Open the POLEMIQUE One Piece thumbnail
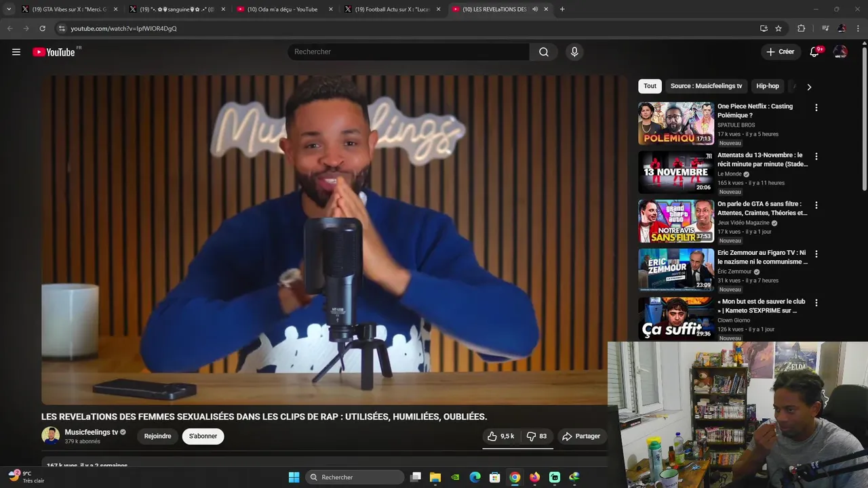This screenshot has width=868, height=488. 675,123
